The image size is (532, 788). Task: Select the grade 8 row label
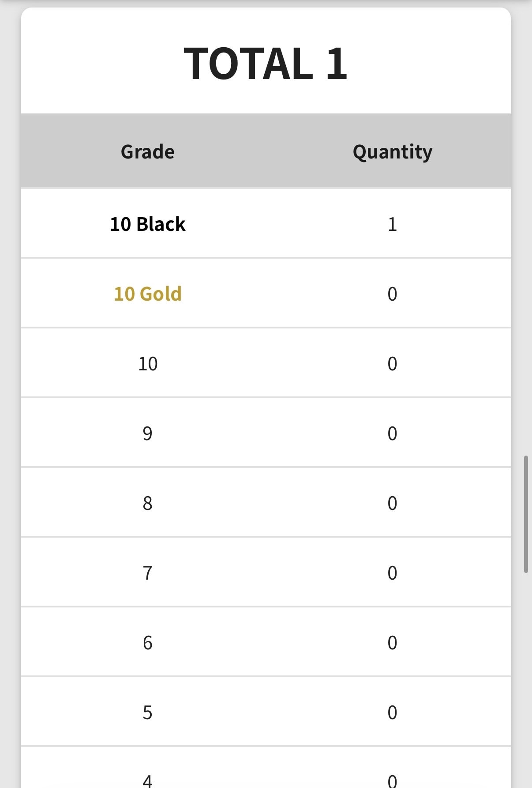point(148,503)
